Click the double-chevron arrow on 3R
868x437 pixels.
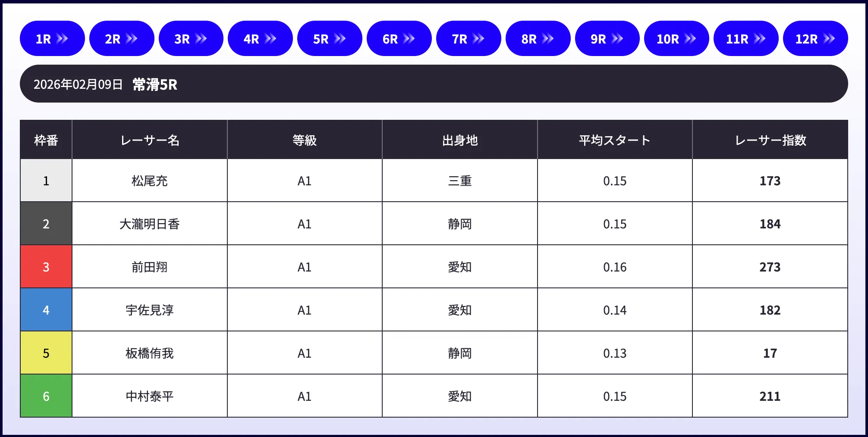201,39
